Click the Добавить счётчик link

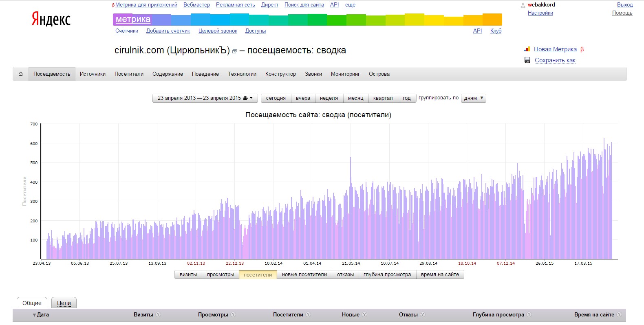168,31
